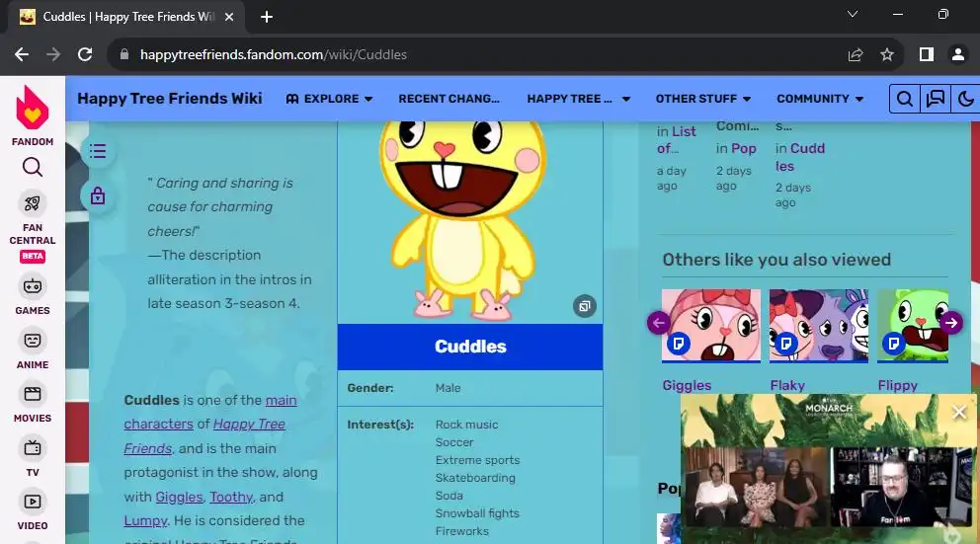Toggle dark theme with the moon icon
Image resolution: width=980 pixels, height=544 pixels.
click(965, 99)
